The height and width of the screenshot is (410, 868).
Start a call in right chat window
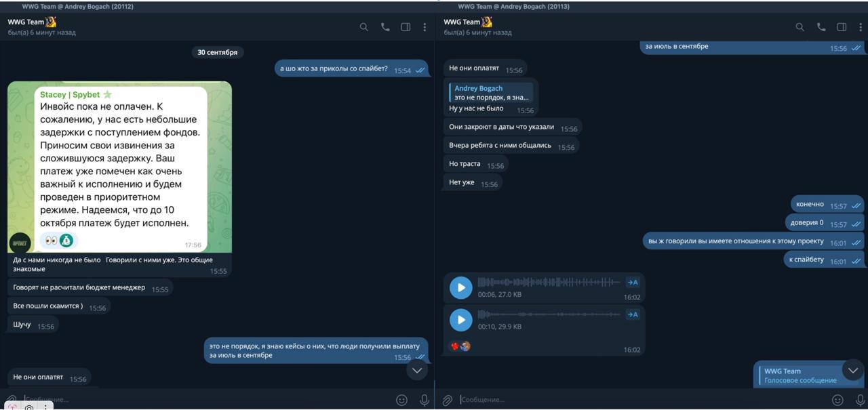821,27
